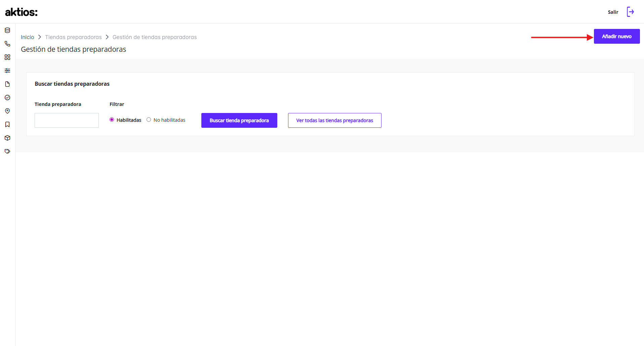Open the location pin icon in sidebar
This screenshot has height=346, width=644.
[x=7, y=111]
